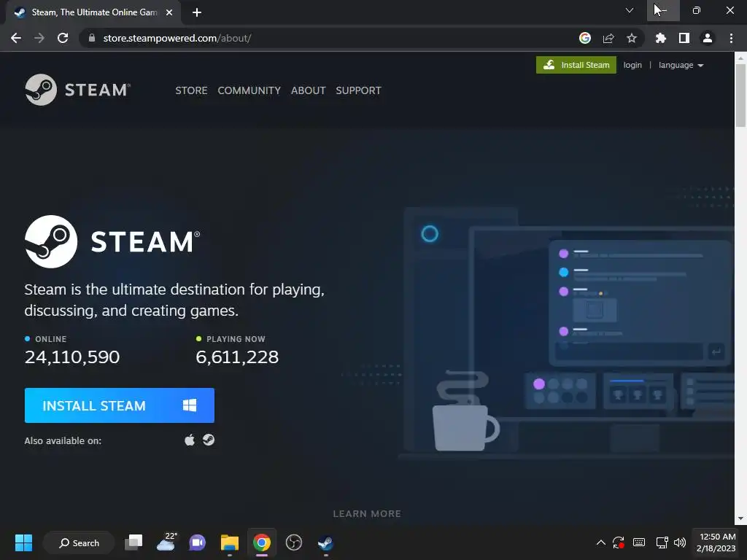The width and height of the screenshot is (747, 560).
Task: Open the weather widget showing 22°
Action: (166, 542)
